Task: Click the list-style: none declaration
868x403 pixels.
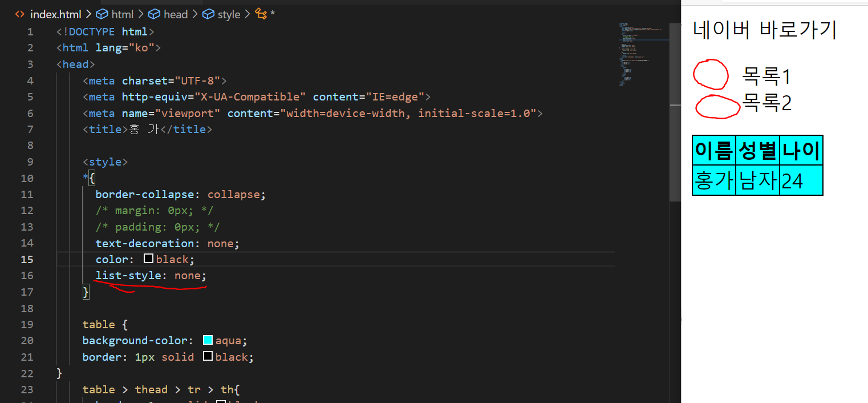Action: pyautogui.click(x=151, y=276)
